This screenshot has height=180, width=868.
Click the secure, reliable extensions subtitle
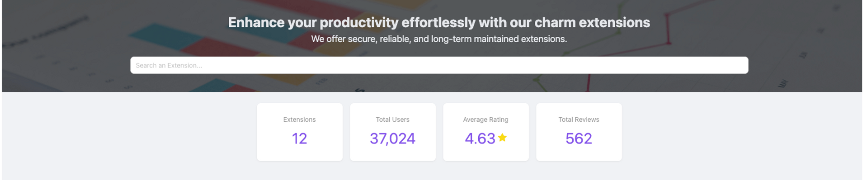click(x=439, y=39)
